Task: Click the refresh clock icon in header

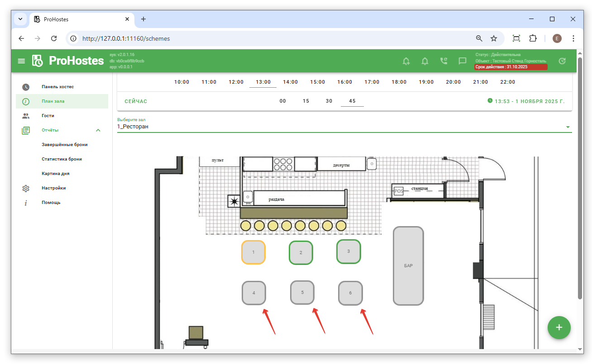Action: 562,61
